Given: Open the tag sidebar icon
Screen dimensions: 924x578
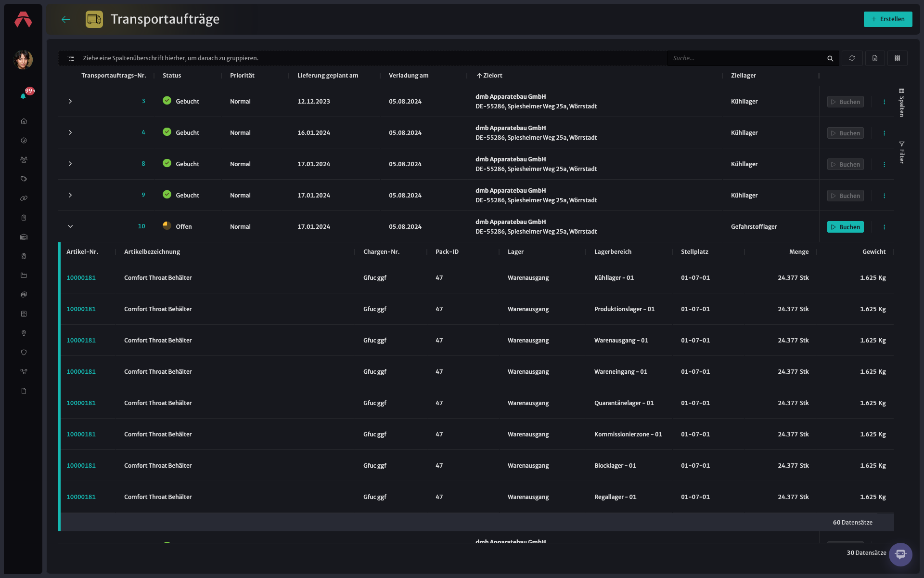Looking at the screenshot, I should pyautogui.click(x=24, y=179).
